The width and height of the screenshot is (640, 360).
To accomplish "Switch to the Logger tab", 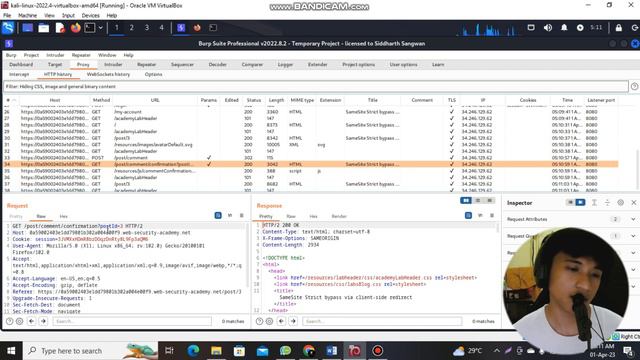I will pos(285,64).
